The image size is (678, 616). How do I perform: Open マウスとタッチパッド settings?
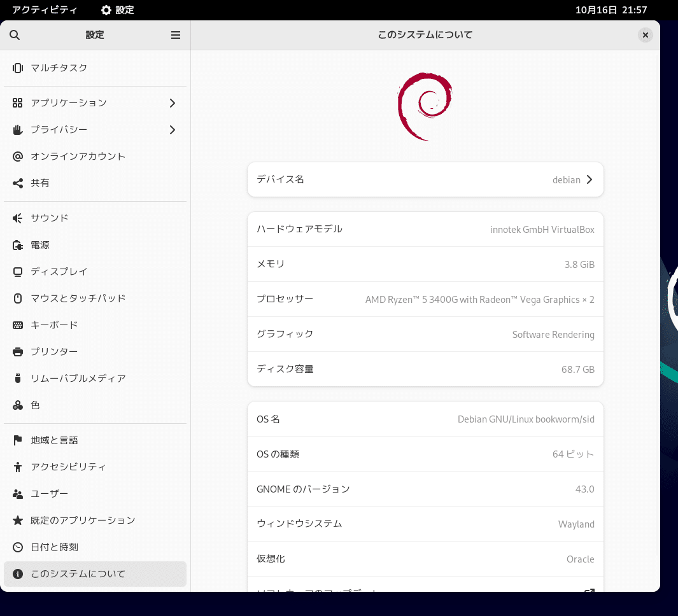(95, 298)
